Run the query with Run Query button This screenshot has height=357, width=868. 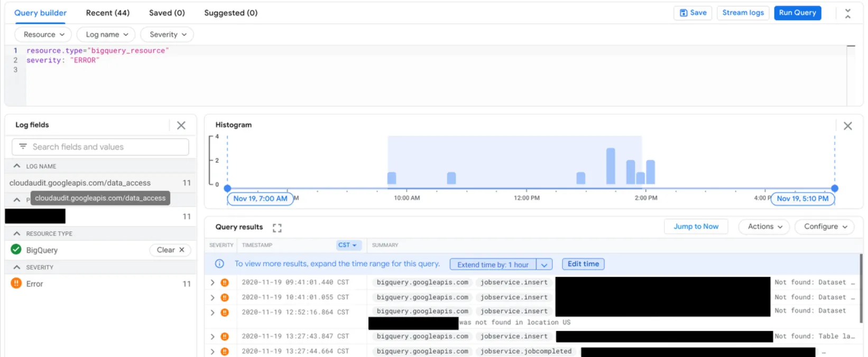click(797, 13)
